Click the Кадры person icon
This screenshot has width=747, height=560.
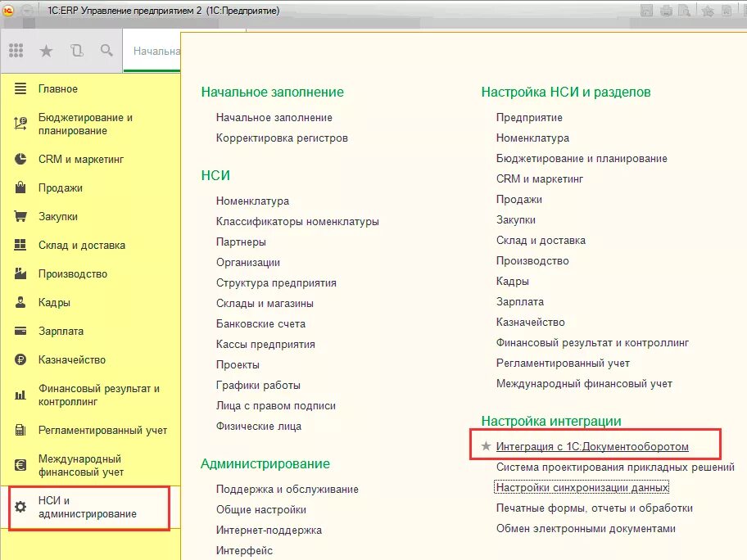[x=20, y=302]
